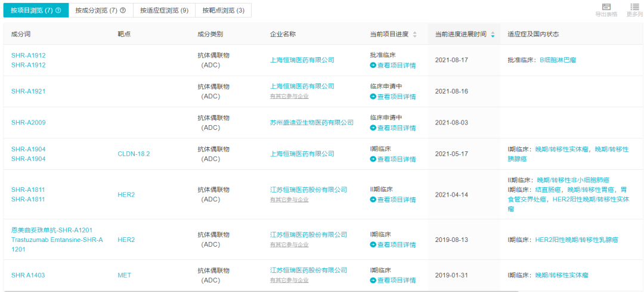Click the CLDN-18.2 target link
Viewport: 644px width, 292px height.
coord(134,154)
